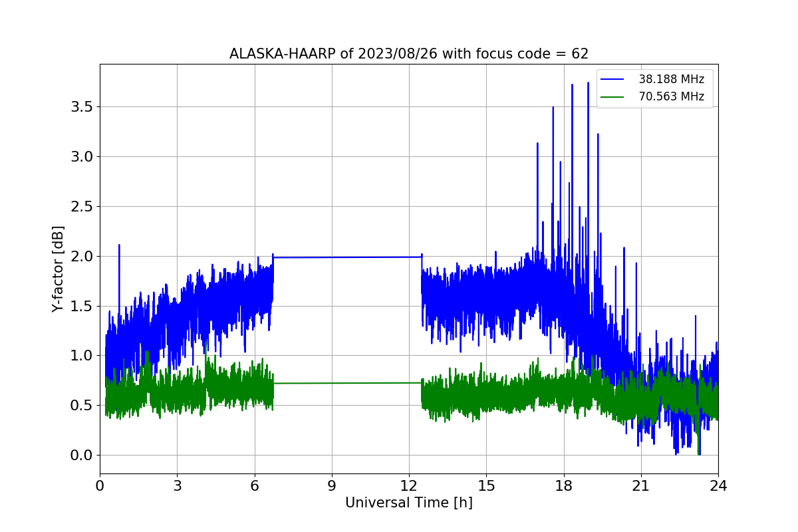Viewport: 798px width, 532px height.
Task: Click the 70.563 MHz legend label
Action: [671, 96]
